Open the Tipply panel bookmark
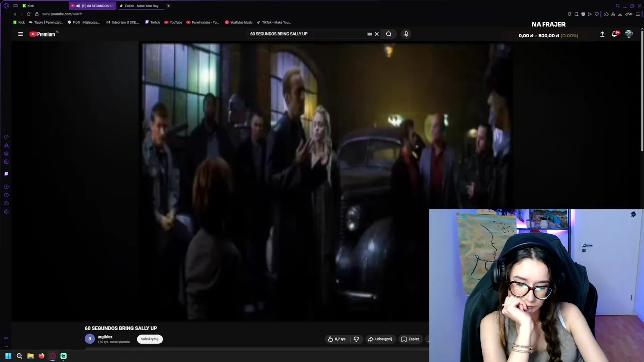Screen dimensions: 644x362 point(46,22)
